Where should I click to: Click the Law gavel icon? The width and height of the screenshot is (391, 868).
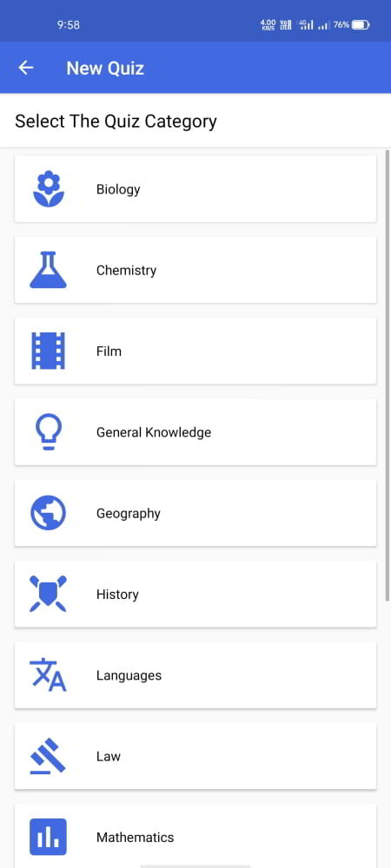coord(48,756)
